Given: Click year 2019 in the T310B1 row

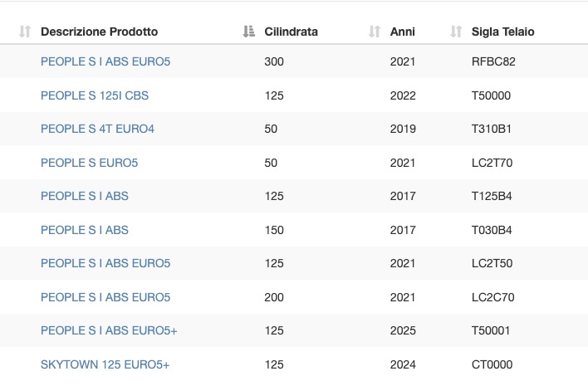Looking at the screenshot, I should (403, 129).
